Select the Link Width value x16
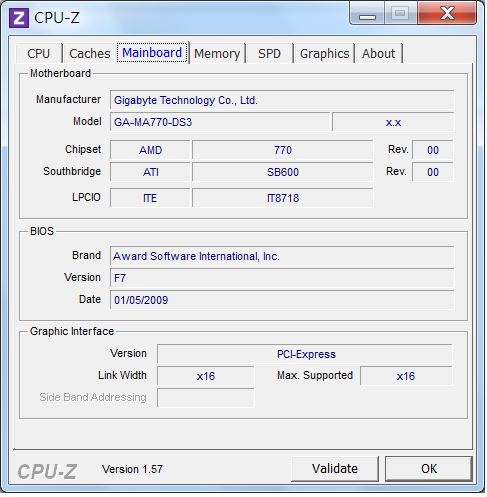Image resolution: width=487 pixels, height=497 pixels. (206, 376)
